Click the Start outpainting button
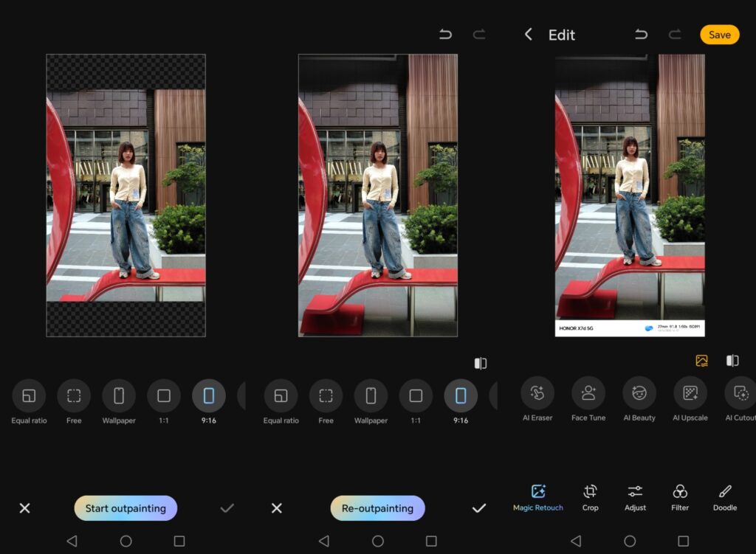This screenshot has width=756, height=554. [x=126, y=508]
